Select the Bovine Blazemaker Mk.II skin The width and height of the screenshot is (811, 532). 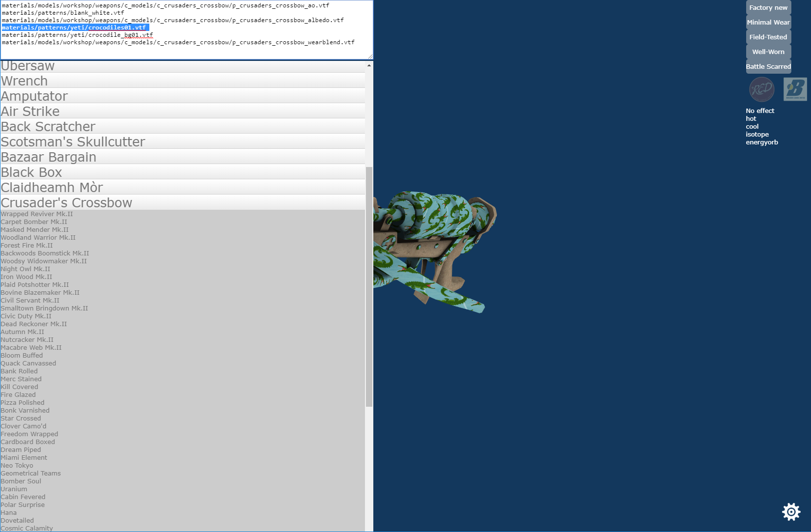point(40,293)
